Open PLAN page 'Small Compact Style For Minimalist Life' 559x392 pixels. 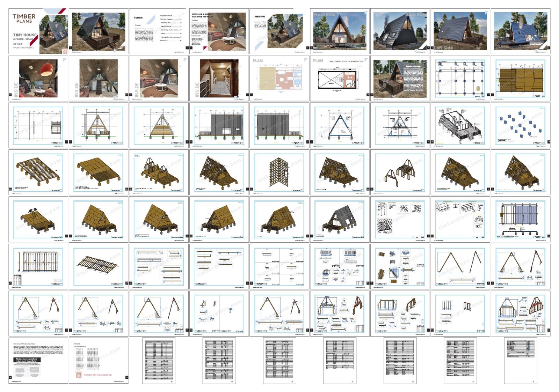(x=340, y=79)
